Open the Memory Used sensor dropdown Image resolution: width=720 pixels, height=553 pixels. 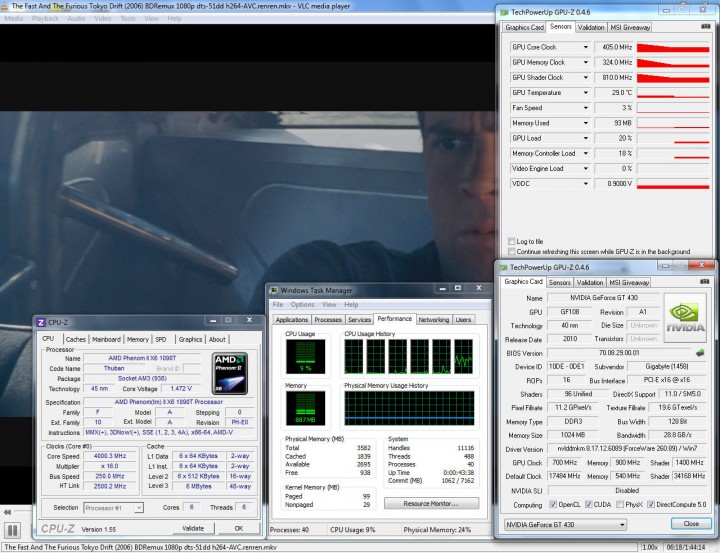point(586,123)
